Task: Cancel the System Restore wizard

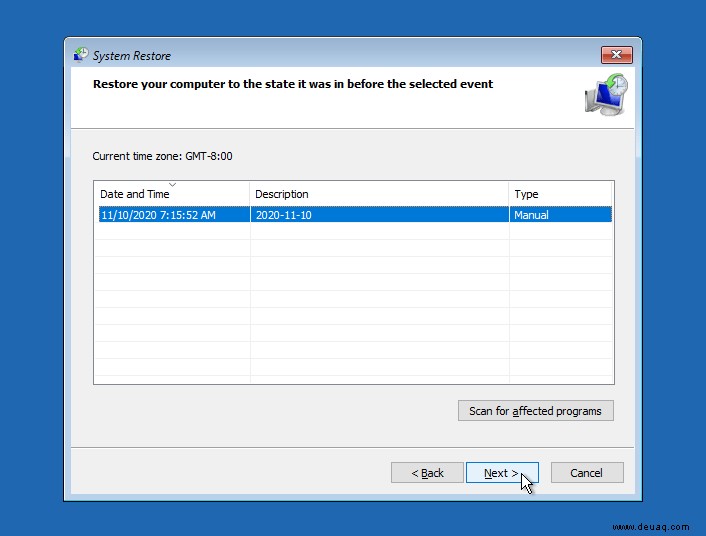Action: point(587,473)
